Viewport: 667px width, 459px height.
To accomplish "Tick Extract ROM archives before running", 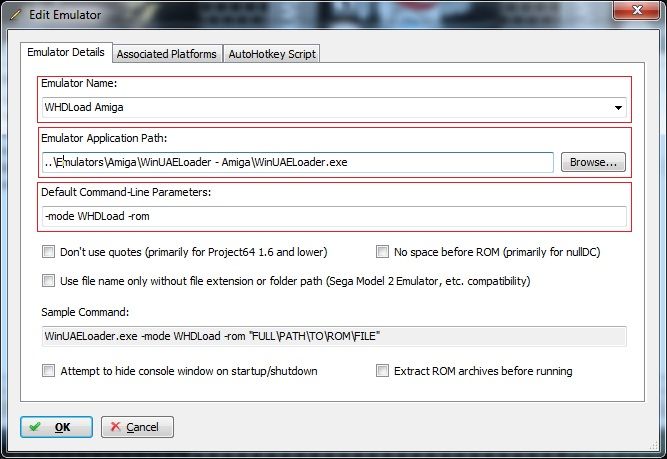I will pyautogui.click(x=382, y=371).
